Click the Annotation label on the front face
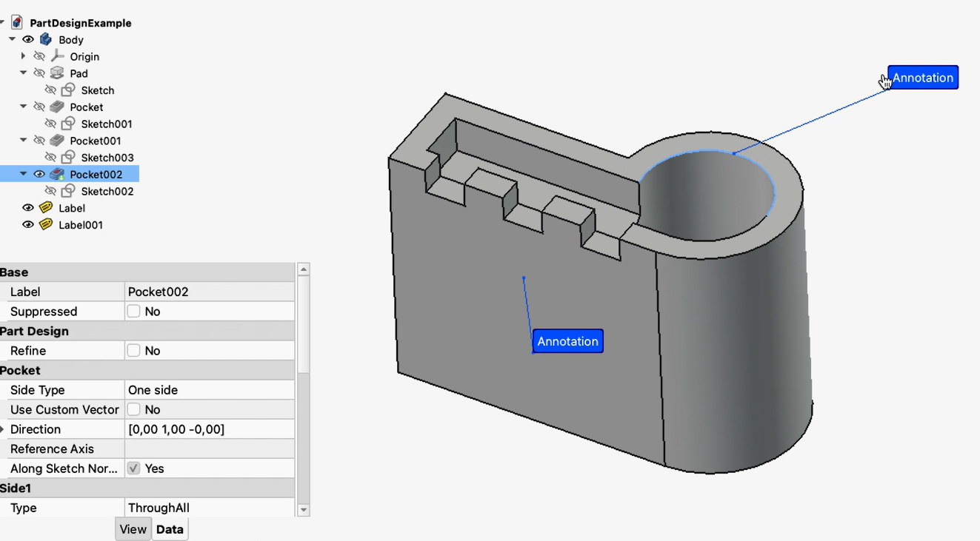 point(567,341)
